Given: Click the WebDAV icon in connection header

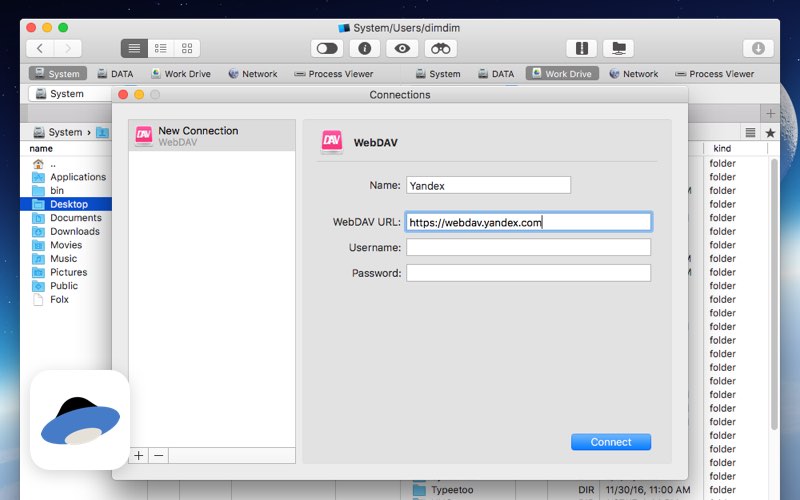Looking at the screenshot, I should (332, 142).
